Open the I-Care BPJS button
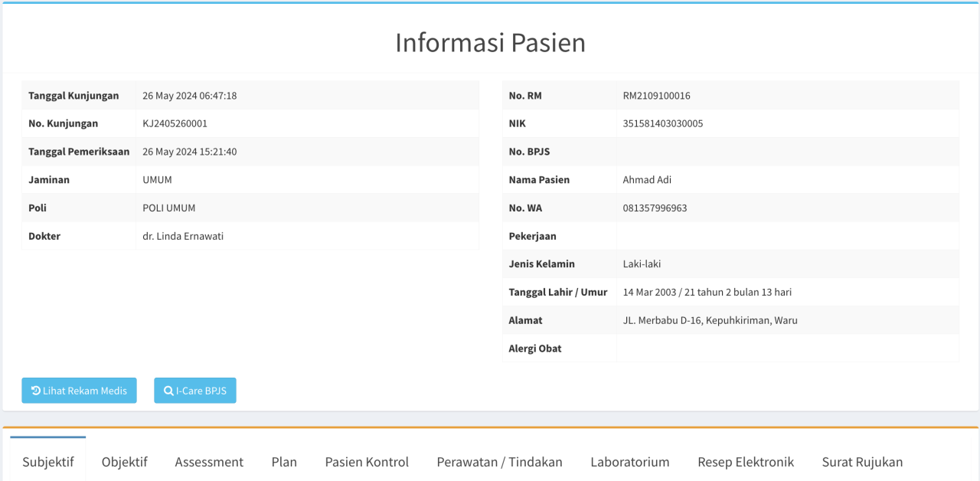Image resolution: width=980 pixels, height=481 pixels. pyautogui.click(x=195, y=391)
